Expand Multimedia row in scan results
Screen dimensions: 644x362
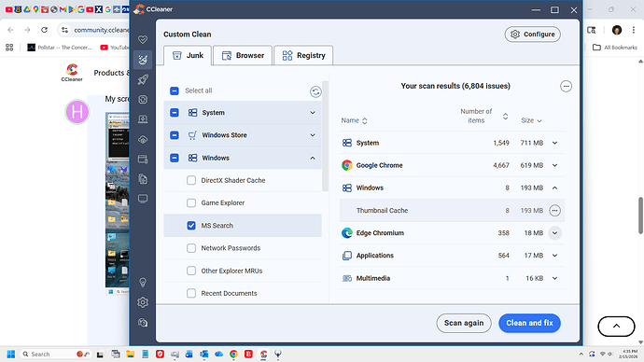pos(554,278)
